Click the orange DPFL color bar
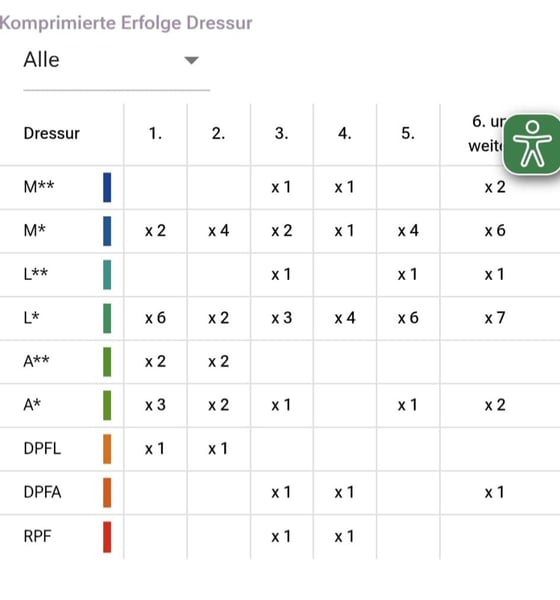Screen dimensions: 560x600 point(107,448)
